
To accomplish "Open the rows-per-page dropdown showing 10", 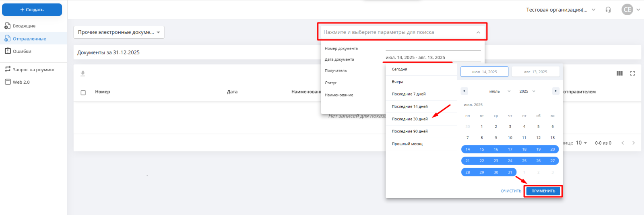I will [581, 143].
